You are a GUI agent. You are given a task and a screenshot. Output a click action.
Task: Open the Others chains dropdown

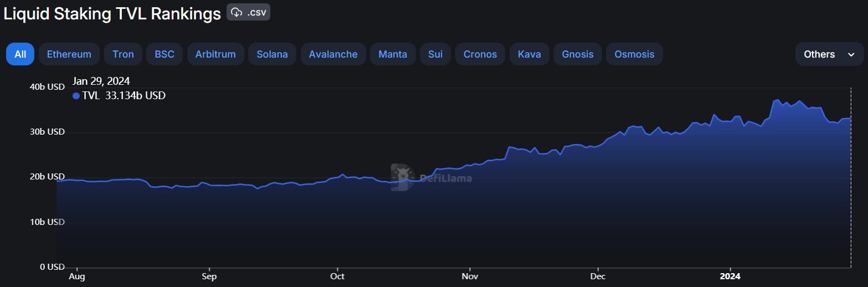click(829, 54)
